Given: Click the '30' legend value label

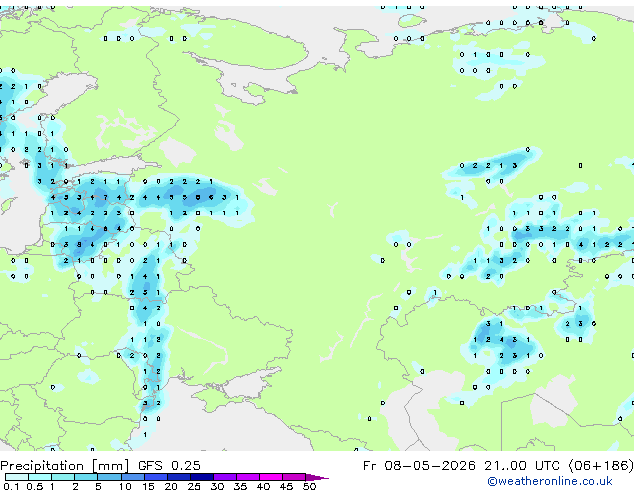Looking at the screenshot, I should (217, 486).
